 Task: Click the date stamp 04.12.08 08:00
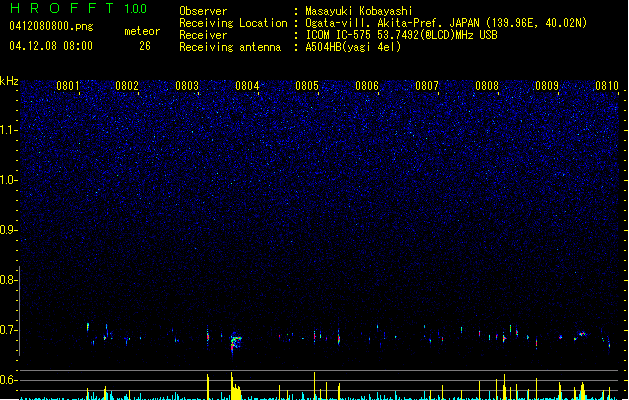pyautogui.click(x=51, y=46)
